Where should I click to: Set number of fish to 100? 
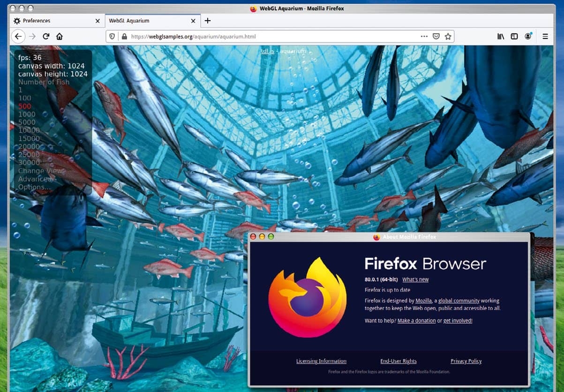pyautogui.click(x=25, y=98)
